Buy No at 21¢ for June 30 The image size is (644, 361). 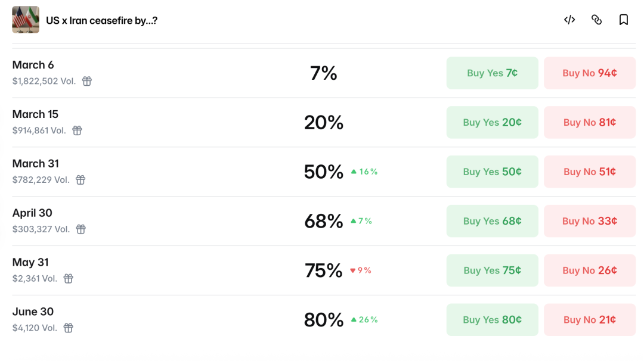pyautogui.click(x=589, y=320)
